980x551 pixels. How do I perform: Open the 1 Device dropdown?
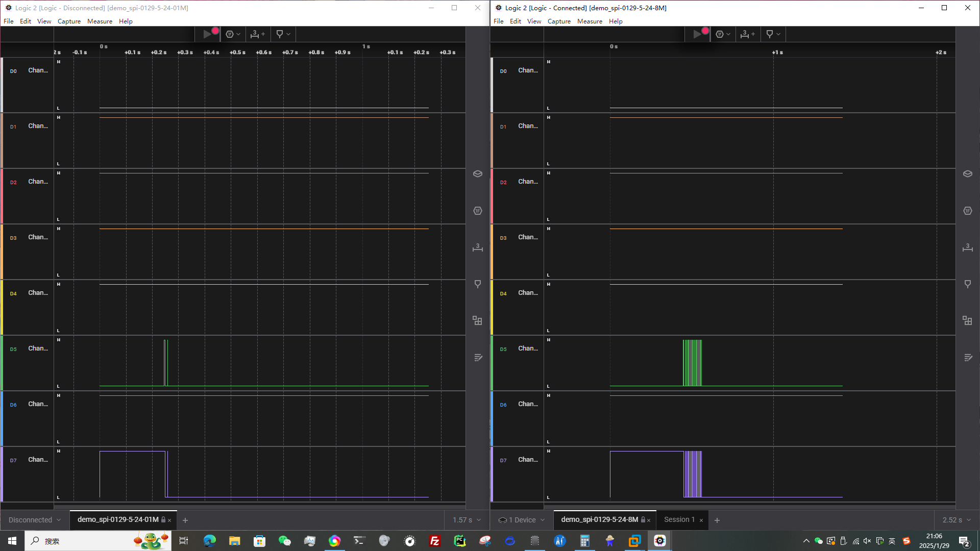click(x=522, y=520)
